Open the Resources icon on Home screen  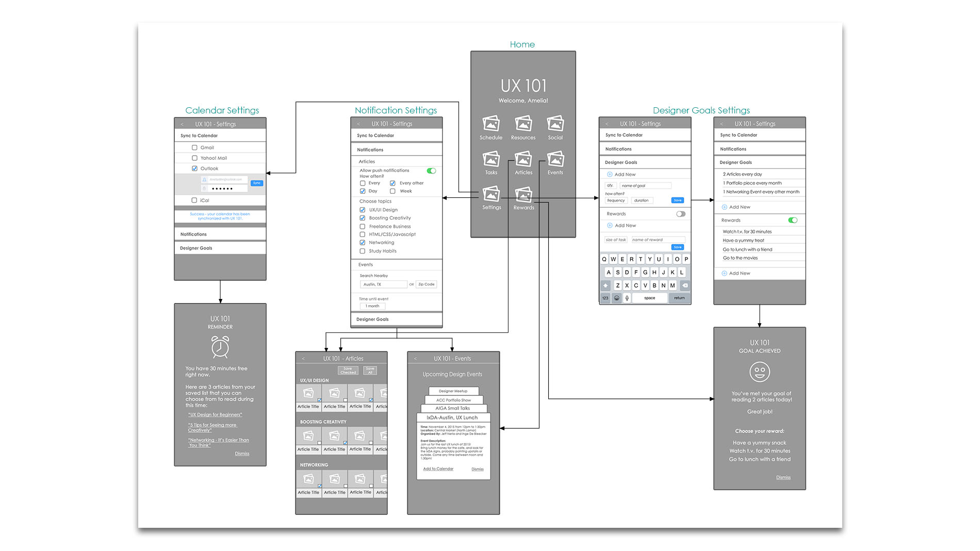point(524,124)
